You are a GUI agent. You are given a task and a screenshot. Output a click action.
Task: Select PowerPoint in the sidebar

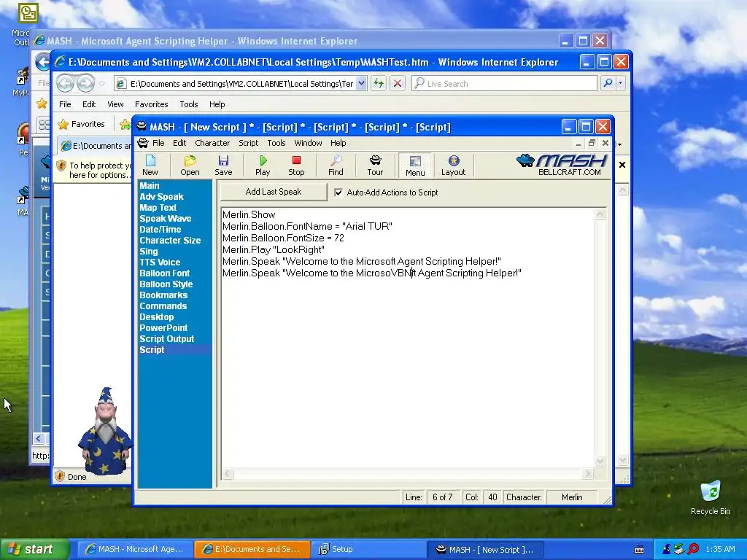[x=163, y=328]
